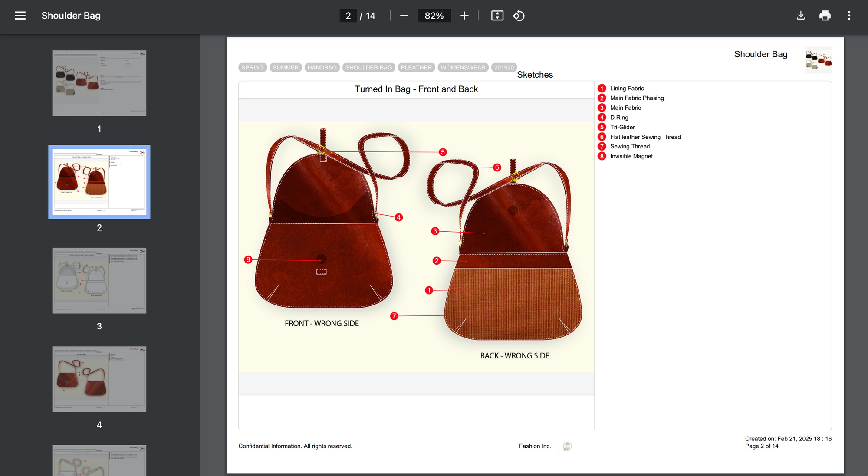Print the document
The image size is (868, 476).
pos(825,16)
